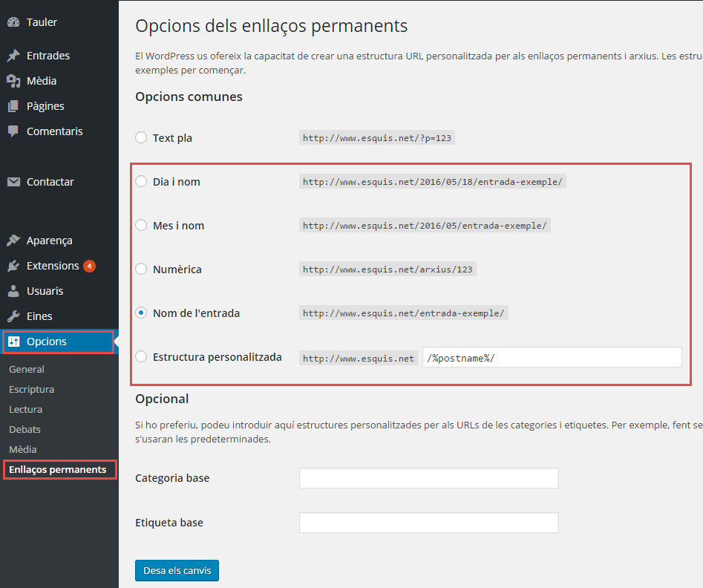Screen dimensions: 703x588
Task: Go to the Pàgines menu item
Action: pyautogui.click(x=45, y=106)
